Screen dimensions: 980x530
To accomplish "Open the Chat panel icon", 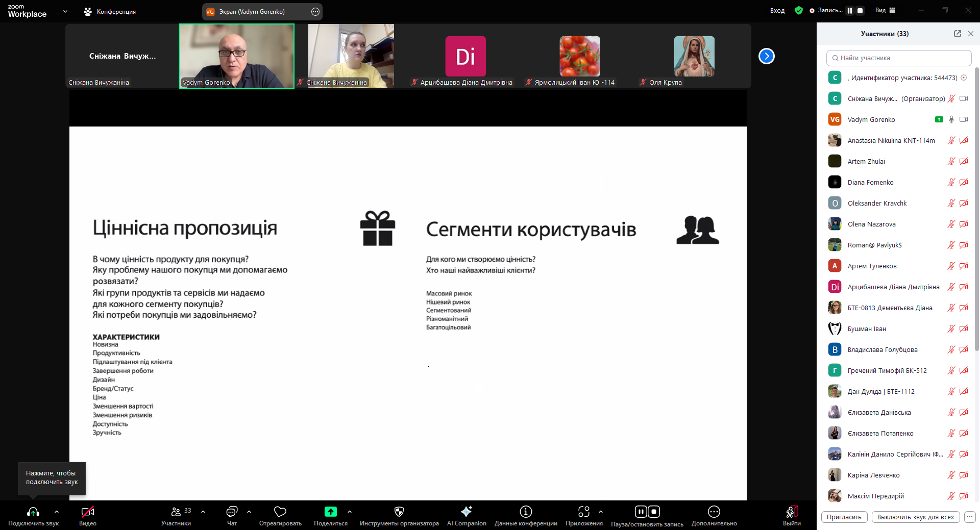I will point(232,512).
